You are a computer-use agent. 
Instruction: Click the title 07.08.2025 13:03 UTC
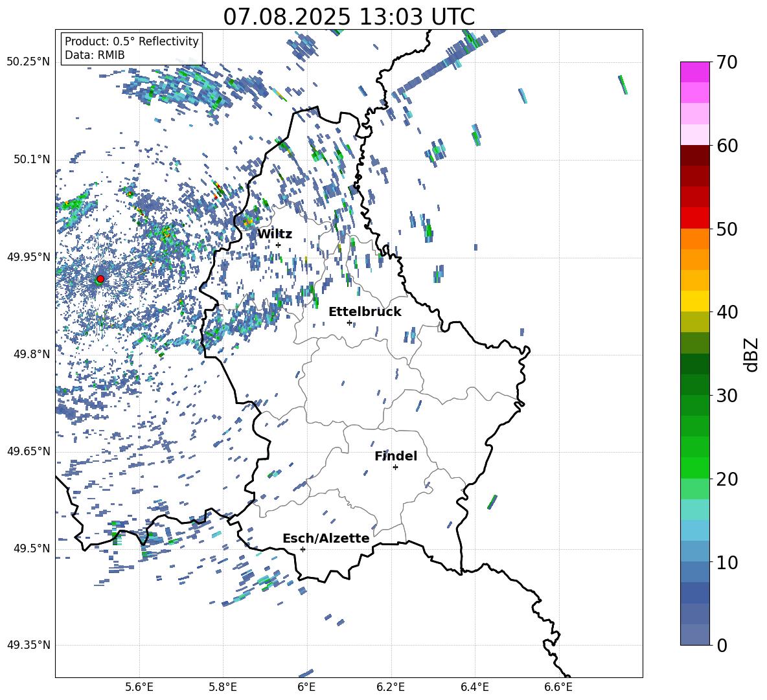pos(349,17)
